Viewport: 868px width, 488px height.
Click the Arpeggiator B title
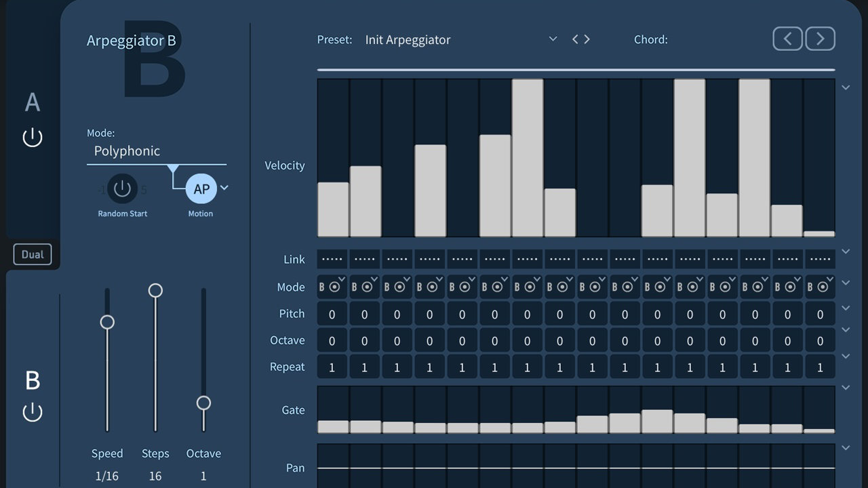pyautogui.click(x=132, y=41)
